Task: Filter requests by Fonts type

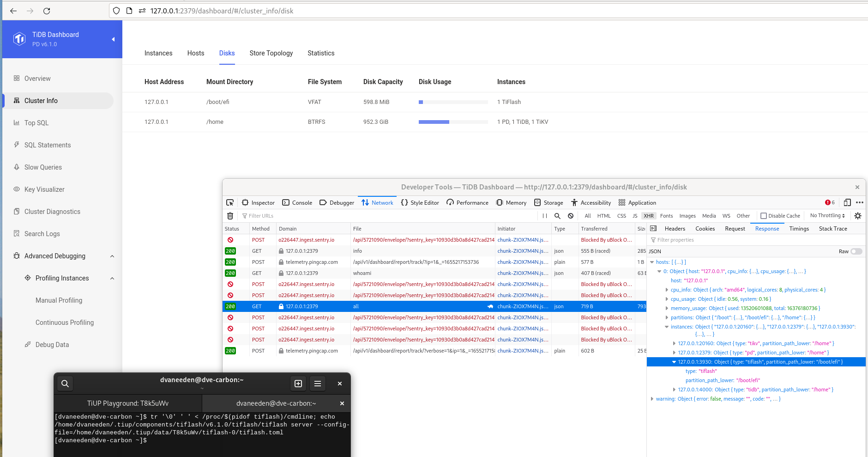Action: tap(666, 216)
